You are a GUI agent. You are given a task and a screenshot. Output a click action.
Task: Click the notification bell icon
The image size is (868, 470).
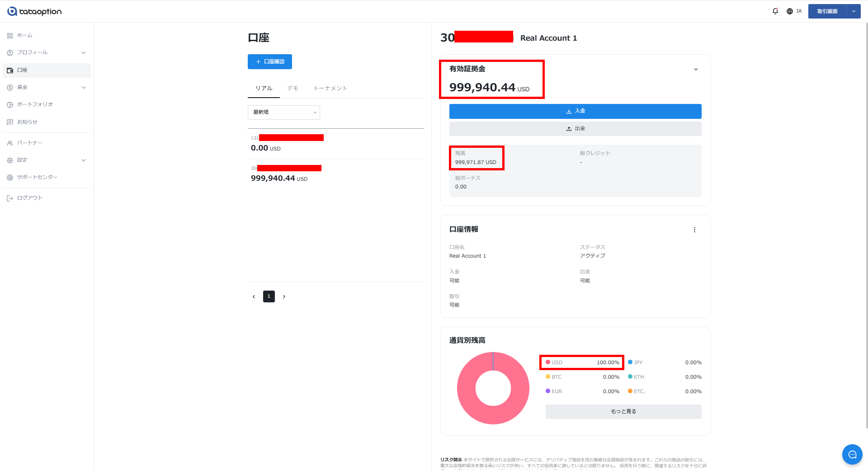point(775,11)
